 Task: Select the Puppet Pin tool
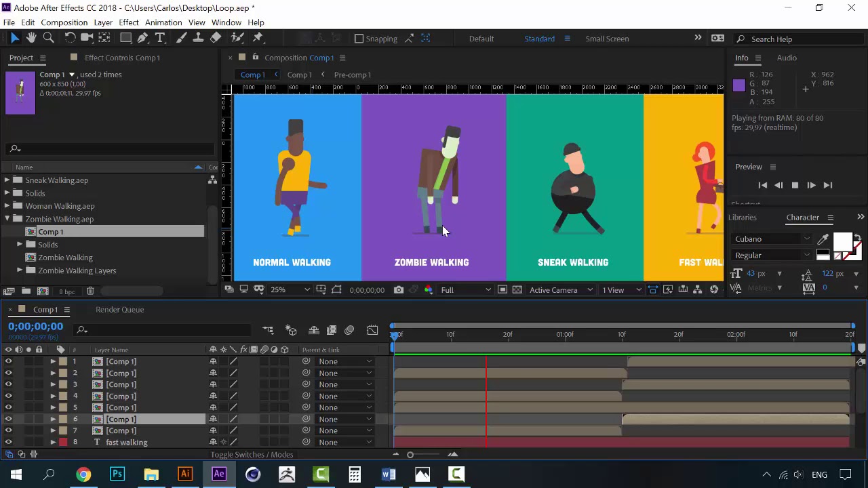click(x=258, y=38)
